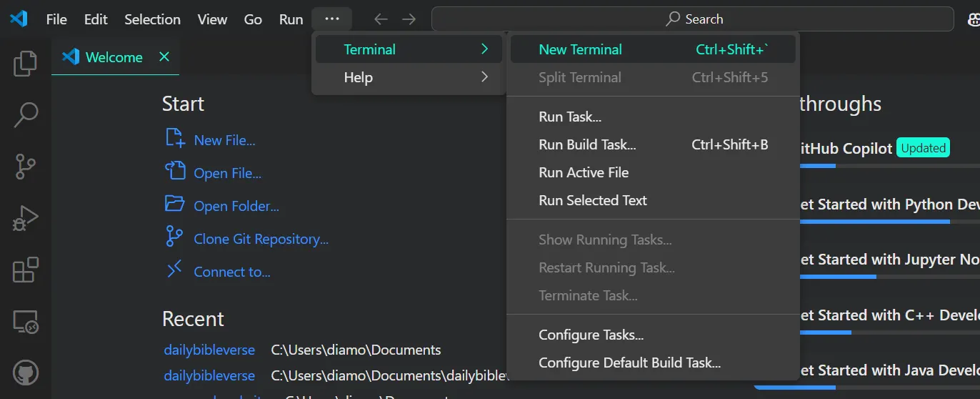Click the three-dot overflow menu button
The height and width of the screenshot is (399, 980).
click(332, 19)
